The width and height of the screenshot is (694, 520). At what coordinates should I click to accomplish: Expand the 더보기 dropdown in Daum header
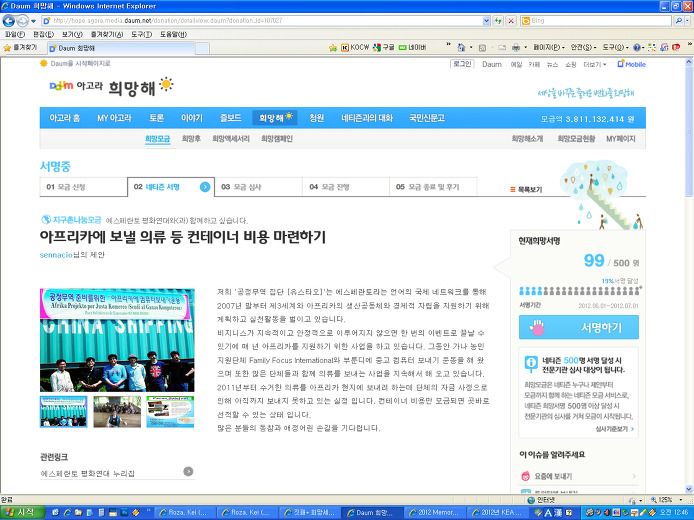pos(595,65)
